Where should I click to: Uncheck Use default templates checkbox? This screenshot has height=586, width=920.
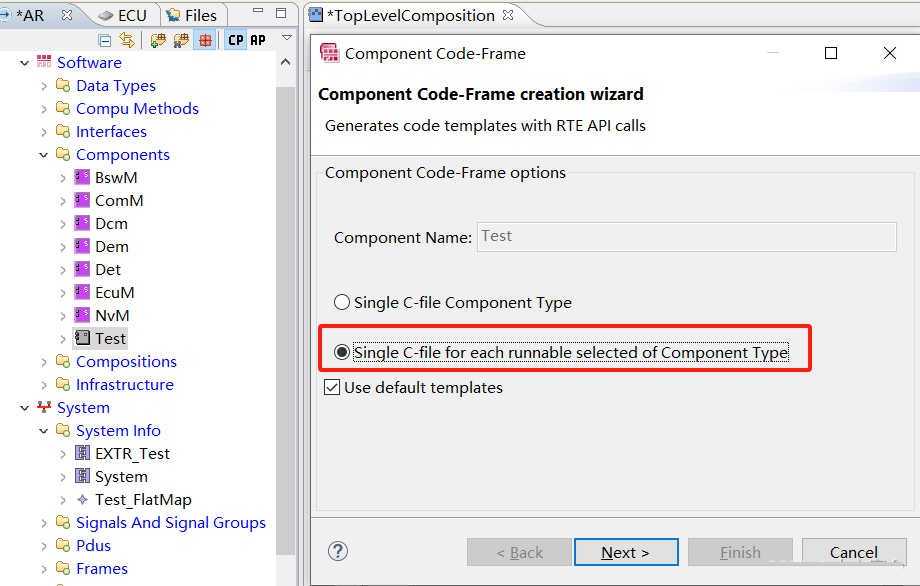coord(333,387)
